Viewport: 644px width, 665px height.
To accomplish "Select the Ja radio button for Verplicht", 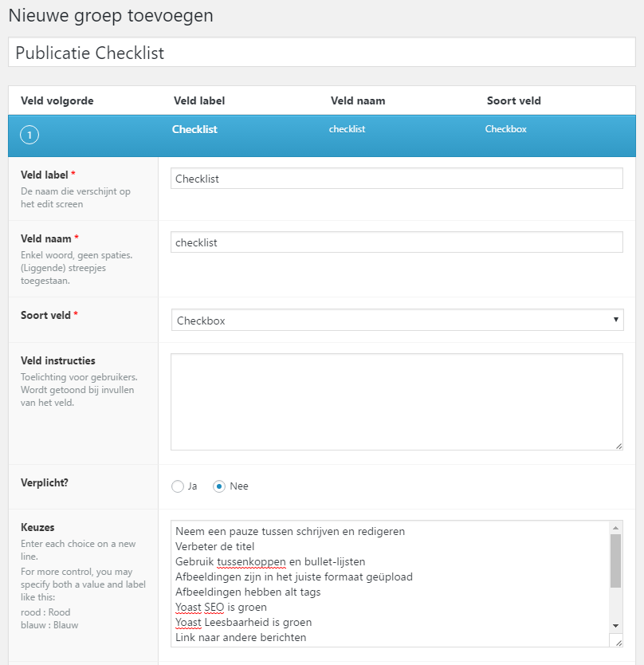I will (178, 486).
